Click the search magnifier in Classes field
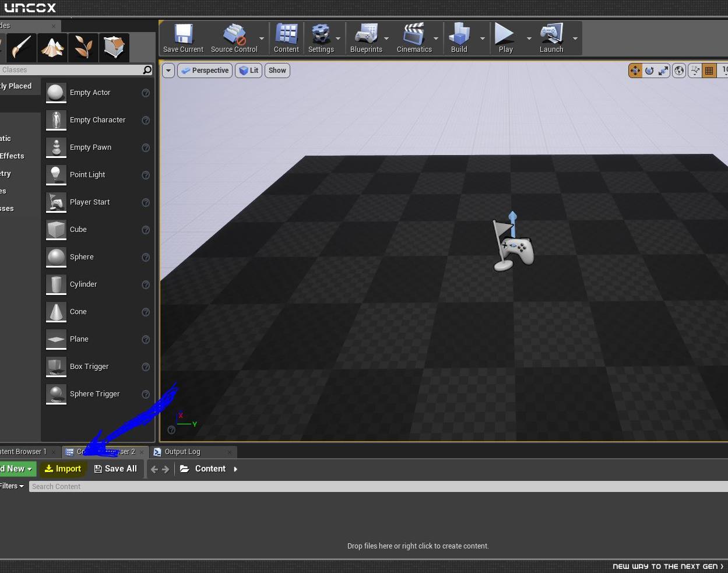This screenshot has height=573, width=728. pos(147,70)
